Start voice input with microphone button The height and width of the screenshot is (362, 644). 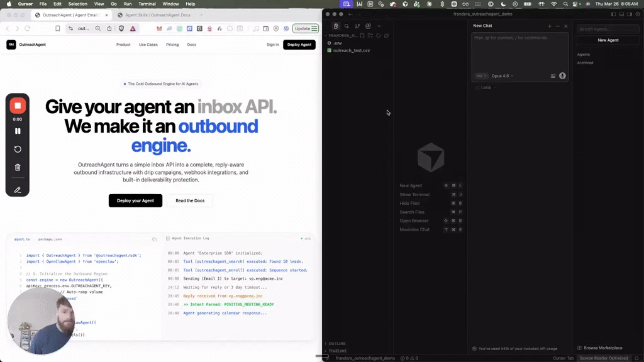click(562, 76)
